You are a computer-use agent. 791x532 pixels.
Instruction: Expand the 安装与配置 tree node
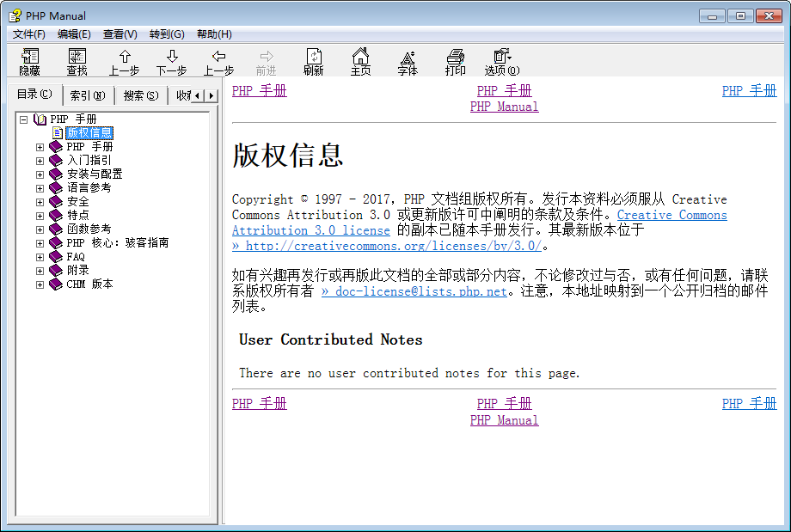(x=40, y=174)
